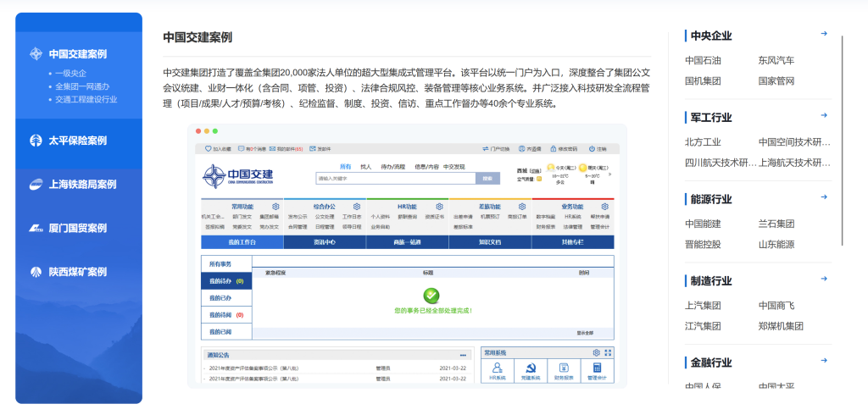Open the 郑煤机集团 link
Screen dimensions: 868x415
coord(781,326)
